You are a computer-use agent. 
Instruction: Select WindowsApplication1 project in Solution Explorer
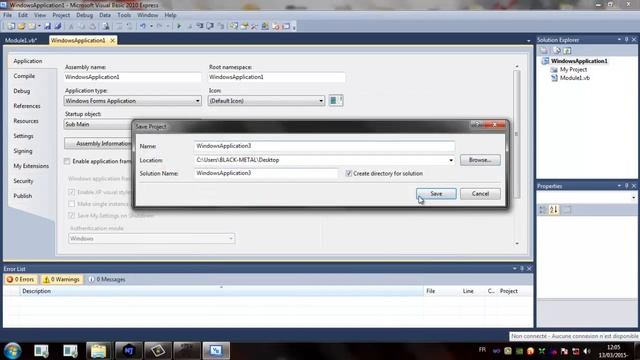click(x=579, y=61)
